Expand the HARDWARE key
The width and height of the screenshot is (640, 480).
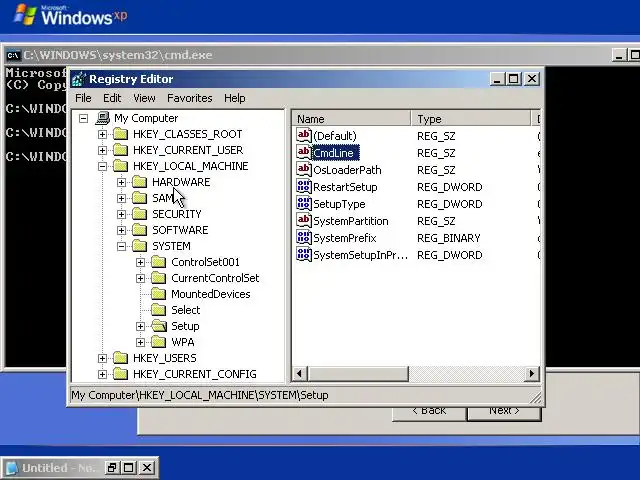point(121,182)
